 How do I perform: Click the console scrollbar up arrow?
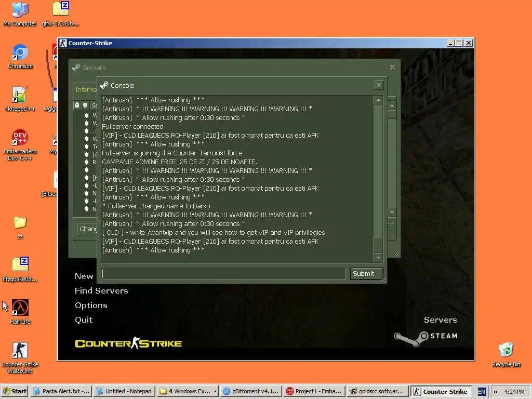pyautogui.click(x=378, y=100)
